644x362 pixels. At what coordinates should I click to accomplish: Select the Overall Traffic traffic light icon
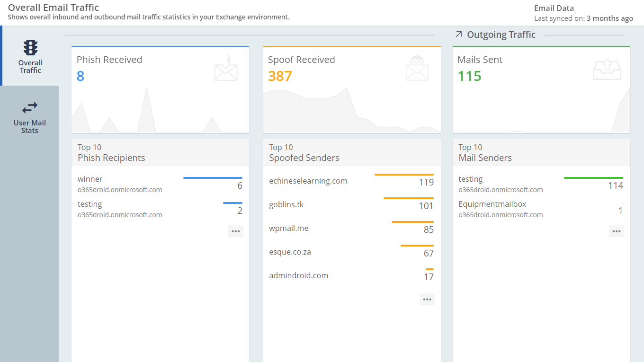pos(30,47)
